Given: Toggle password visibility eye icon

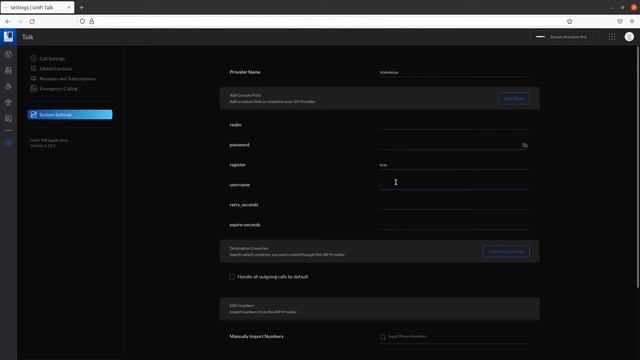Looking at the screenshot, I should point(525,145).
